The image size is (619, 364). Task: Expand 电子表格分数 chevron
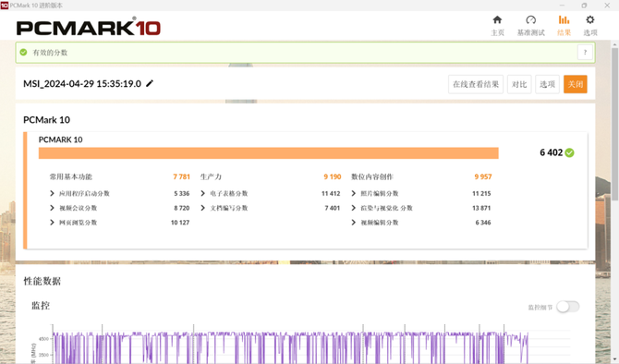tap(202, 193)
